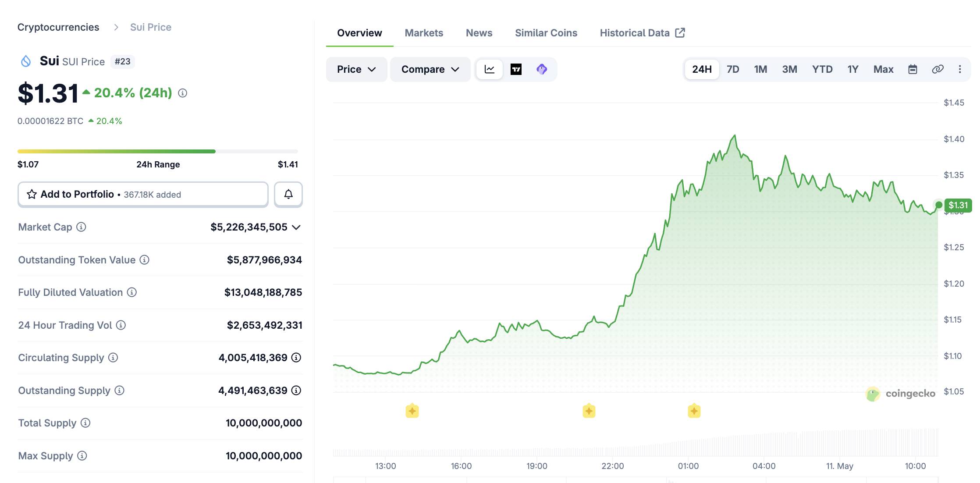This screenshot has height=483, width=980.
Task: Click the $13,048,188,785 valuation value
Action: tap(263, 292)
